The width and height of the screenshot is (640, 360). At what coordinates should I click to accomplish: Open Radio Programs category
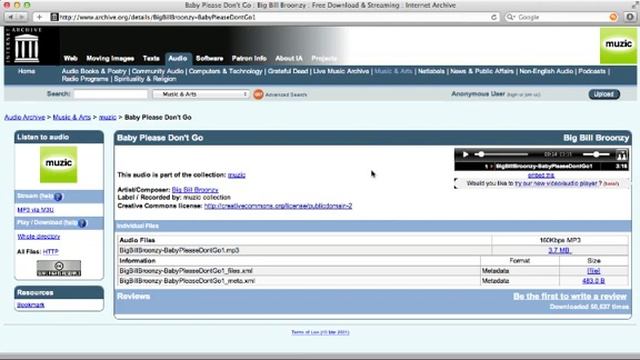[x=85, y=79]
